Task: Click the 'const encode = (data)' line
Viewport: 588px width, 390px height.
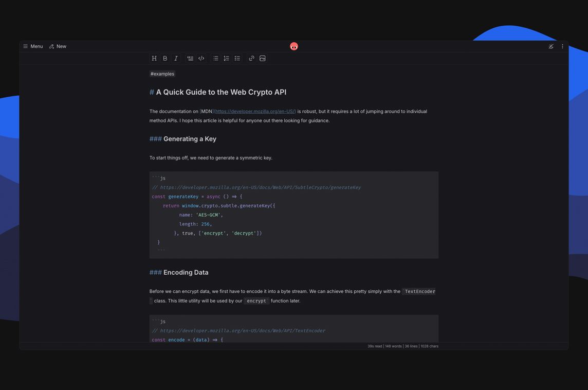Action: [188, 340]
